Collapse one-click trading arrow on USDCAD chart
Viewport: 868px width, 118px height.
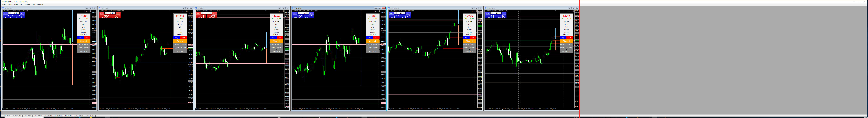(389, 11)
